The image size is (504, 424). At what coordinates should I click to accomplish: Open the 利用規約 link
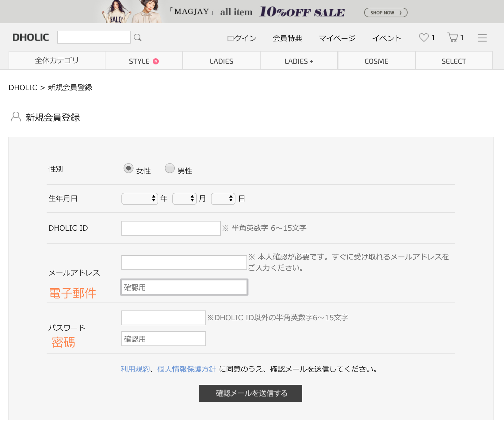[x=135, y=369]
